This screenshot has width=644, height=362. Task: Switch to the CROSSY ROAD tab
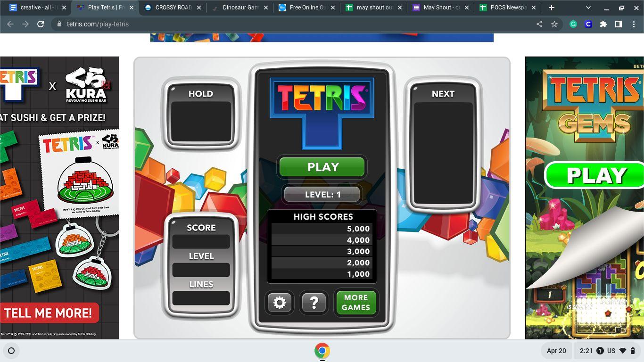click(x=172, y=8)
